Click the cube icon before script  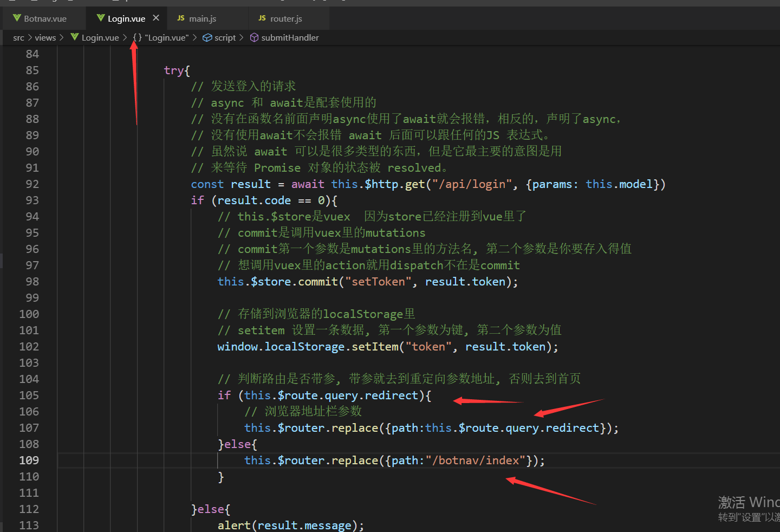(x=207, y=37)
